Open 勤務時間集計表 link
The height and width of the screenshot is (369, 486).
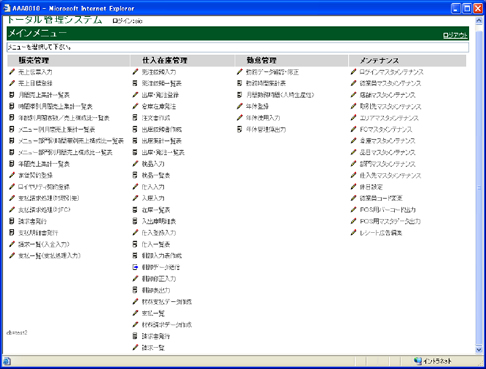(x=266, y=83)
